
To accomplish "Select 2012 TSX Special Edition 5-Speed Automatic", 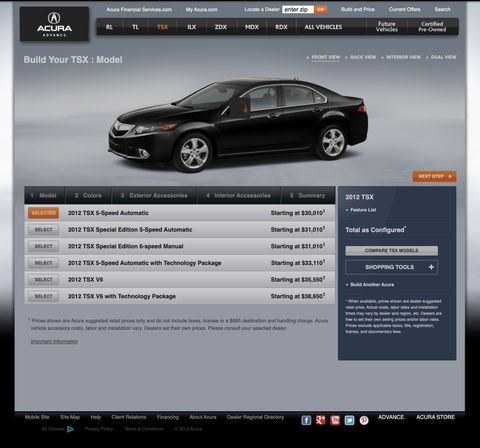I will (43, 230).
